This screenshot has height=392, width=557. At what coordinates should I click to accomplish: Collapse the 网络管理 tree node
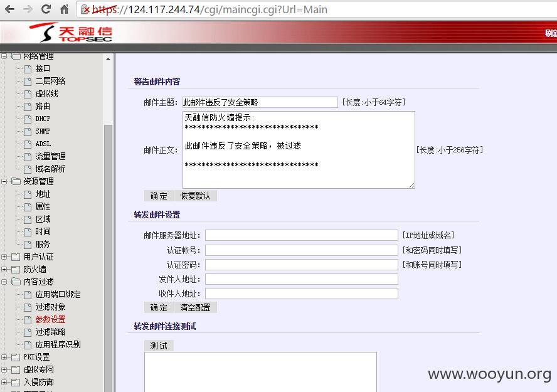pos(4,56)
